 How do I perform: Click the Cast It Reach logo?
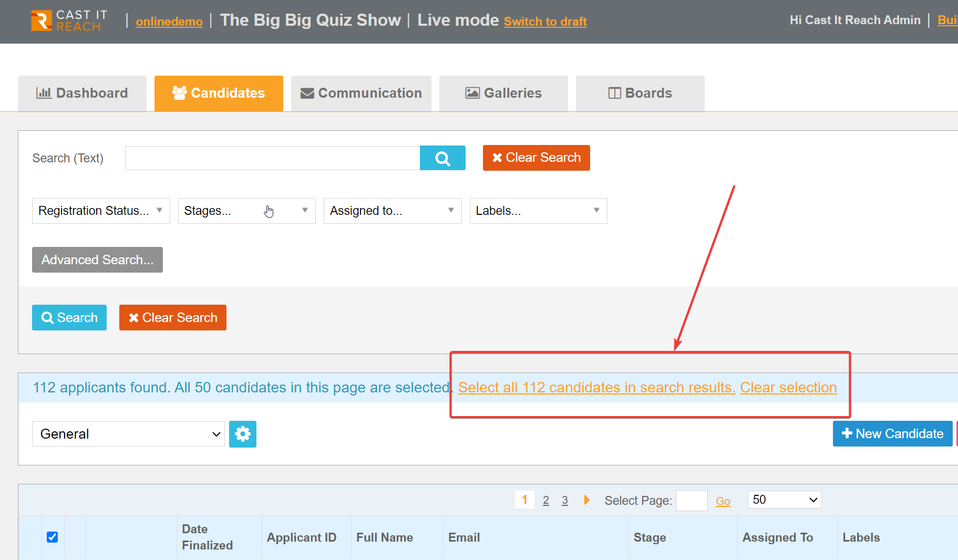pyautogui.click(x=69, y=20)
